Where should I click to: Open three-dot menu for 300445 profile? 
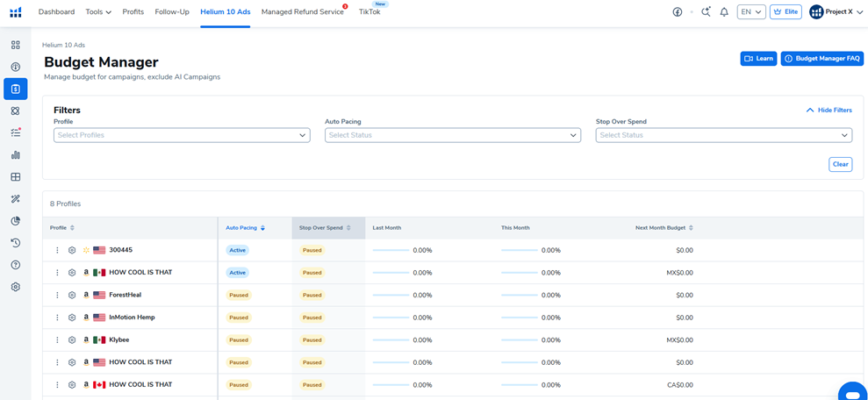(x=58, y=250)
